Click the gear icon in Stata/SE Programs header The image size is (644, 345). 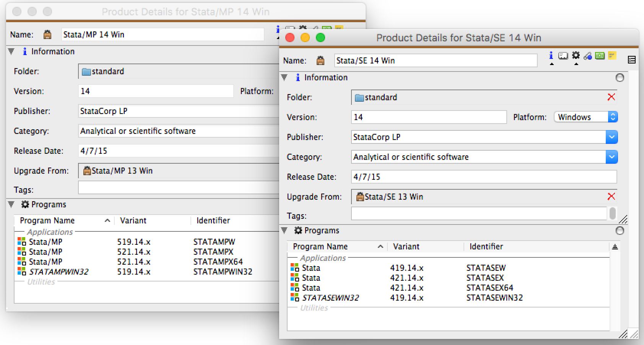[x=298, y=230]
